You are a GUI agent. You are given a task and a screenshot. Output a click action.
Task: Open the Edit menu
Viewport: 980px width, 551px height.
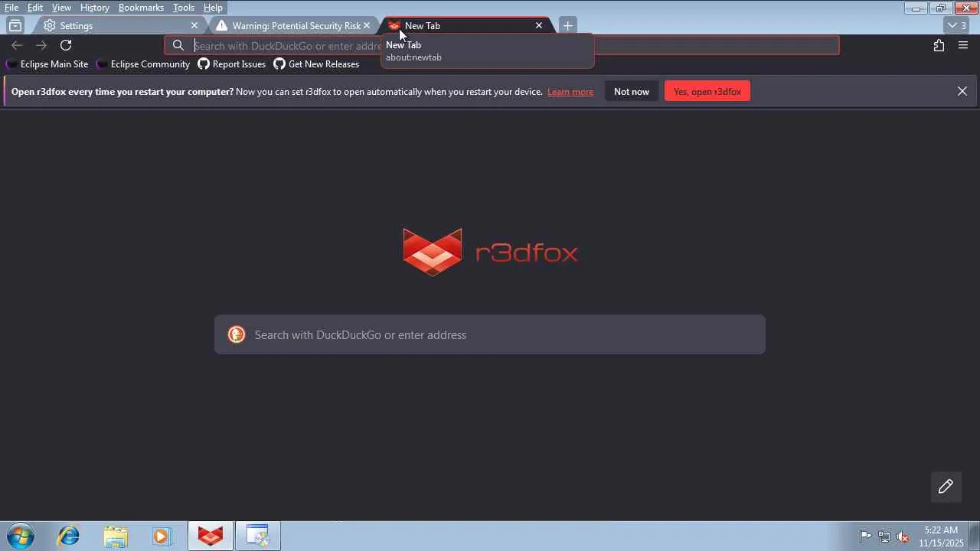tap(35, 8)
